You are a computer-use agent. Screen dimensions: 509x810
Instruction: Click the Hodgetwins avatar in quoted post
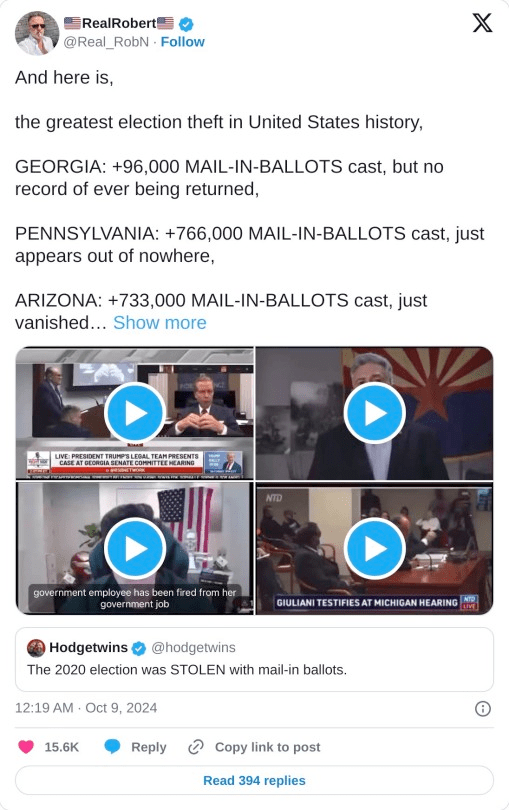tap(36, 648)
